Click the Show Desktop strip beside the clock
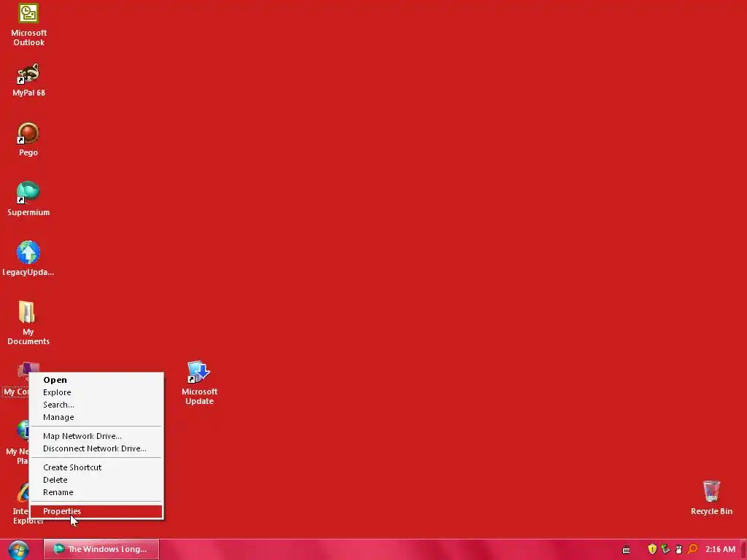Viewport: 747px width, 560px height. [743, 550]
